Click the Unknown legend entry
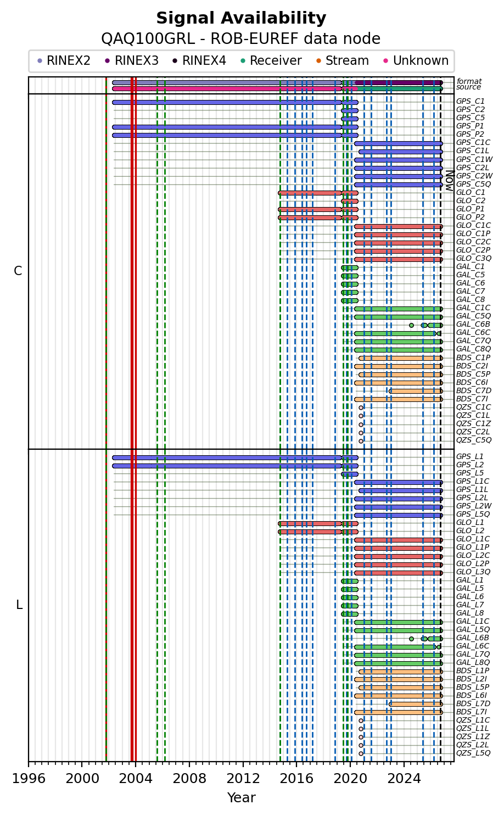The image size is (504, 816). (x=415, y=61)
